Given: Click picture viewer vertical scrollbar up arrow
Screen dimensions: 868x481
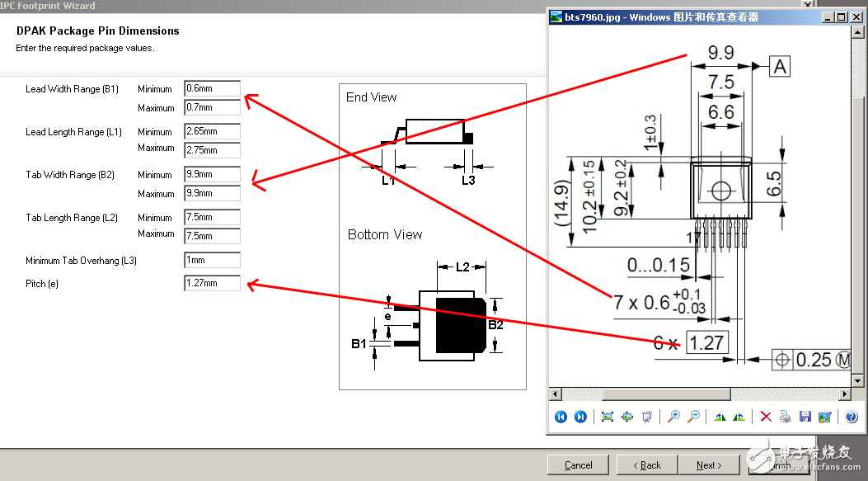Looking at the screenshot, I should pos(857,32).
